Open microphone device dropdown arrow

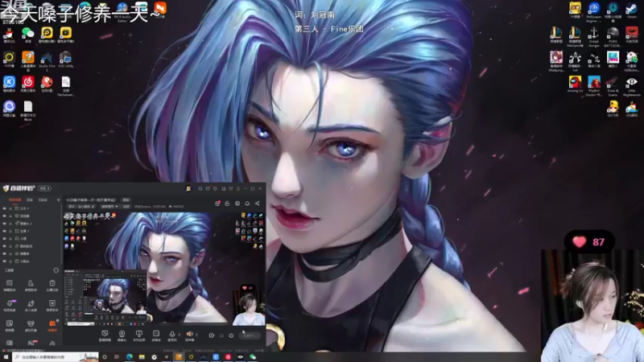coord(179,335)
